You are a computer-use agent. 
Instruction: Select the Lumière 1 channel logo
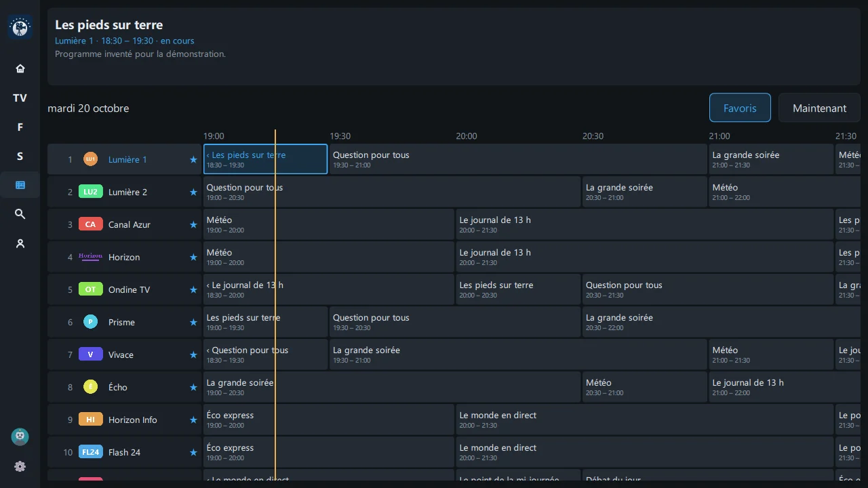[x=90, y=159]
